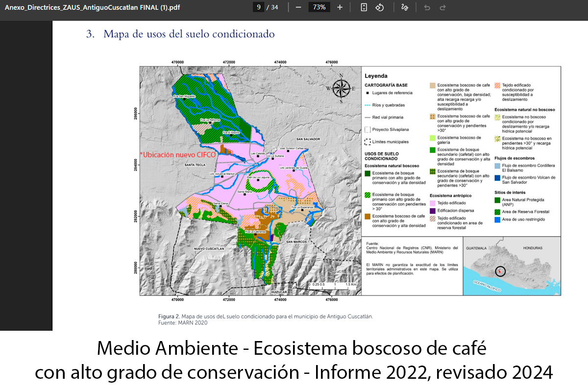Image resolution: width=588 pixels, height=392 pixels.
Task: Click the blue Area de uso restringido swatch
Action: 497,219
